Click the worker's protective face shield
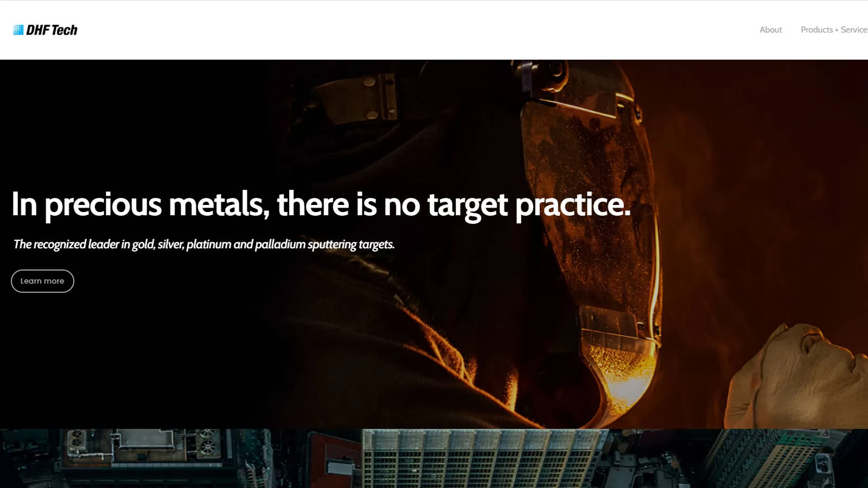The height and width of the screenshot is (488, 868). point(591,217)
